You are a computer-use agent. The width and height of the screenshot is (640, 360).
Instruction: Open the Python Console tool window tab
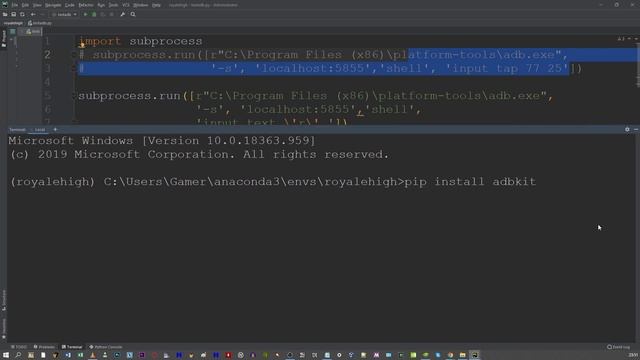[x=106, y=347]
